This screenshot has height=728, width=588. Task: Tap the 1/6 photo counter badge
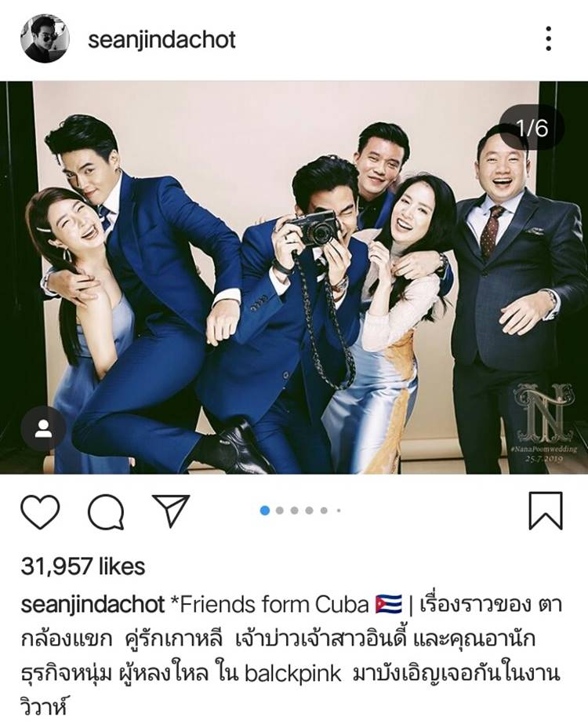coord(532,127)
